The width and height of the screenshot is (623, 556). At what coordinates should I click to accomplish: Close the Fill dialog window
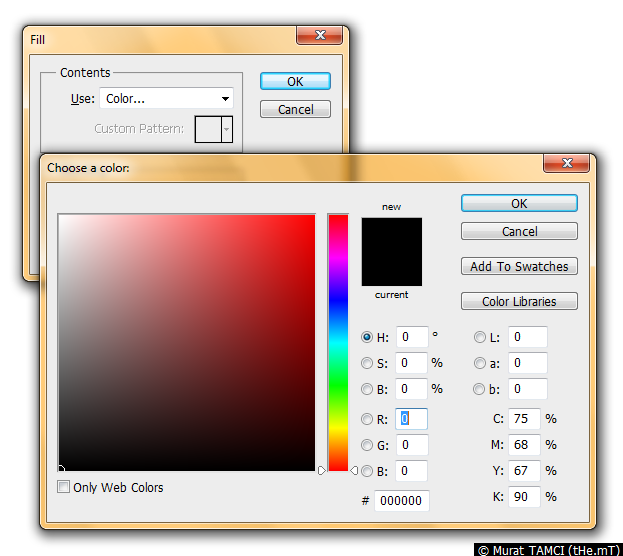point(319,36)
